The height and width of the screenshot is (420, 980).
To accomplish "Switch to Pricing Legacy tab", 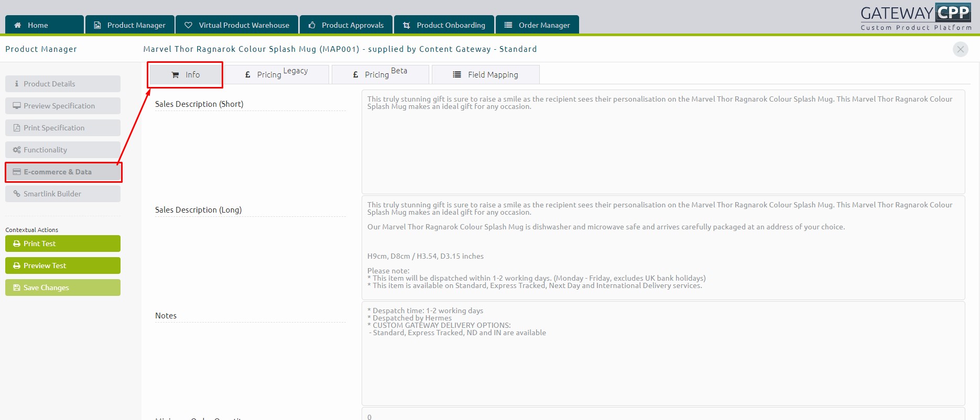I will click(x=276, y=74).
